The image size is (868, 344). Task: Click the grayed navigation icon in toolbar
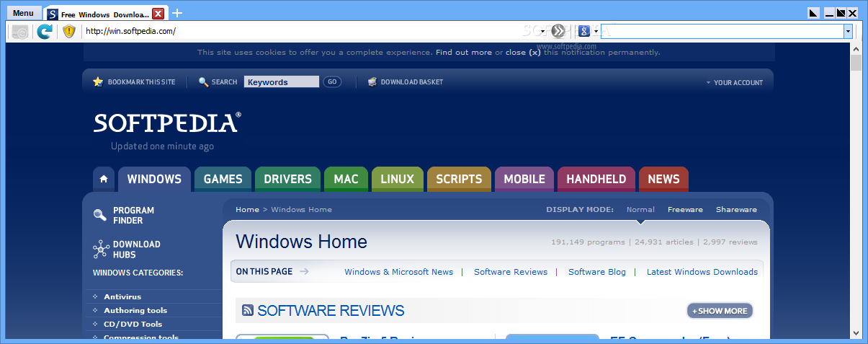coord(20,31)
